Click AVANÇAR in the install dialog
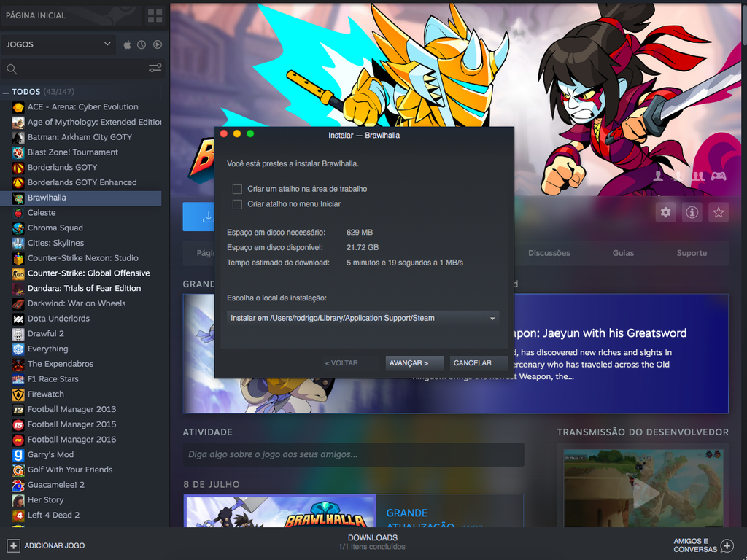This screenshot has width=747, height=560. click(414, 363)
